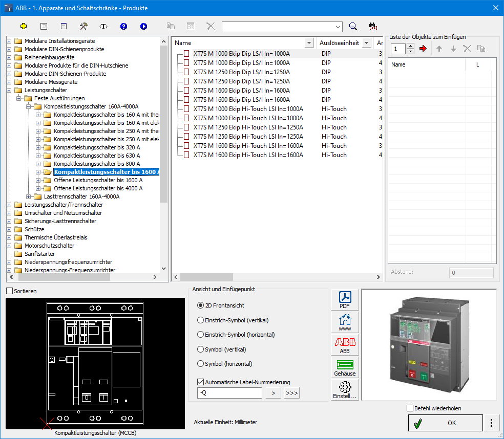
Task: Click the >>> label numbering button
Action: (x=291, y=393)
